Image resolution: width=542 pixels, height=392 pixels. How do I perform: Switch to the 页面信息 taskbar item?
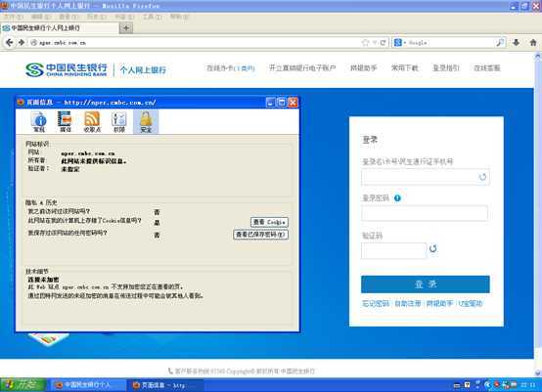coord(165,384)
